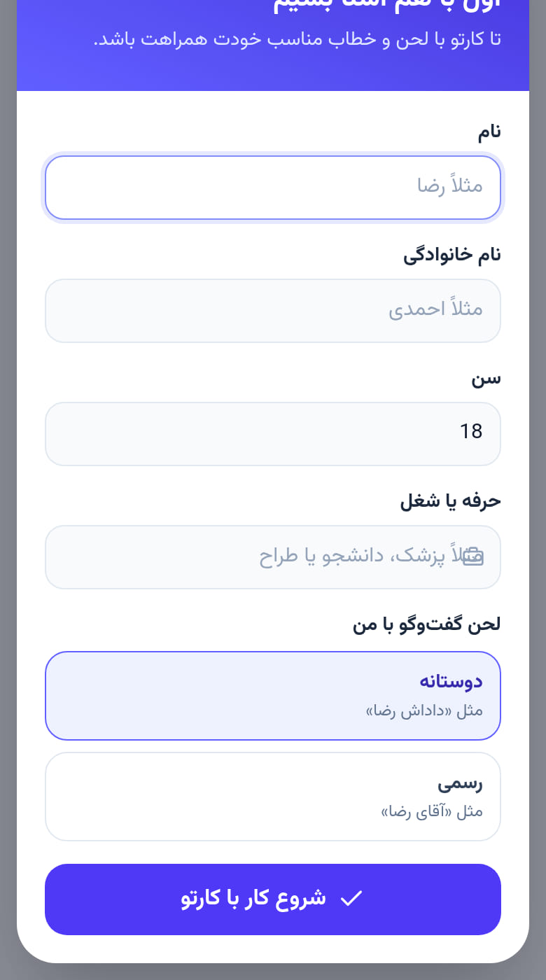The width and height of the screenshot is (546, 980).
Task: Click the حرفه یا شغل job input field
Action: click(x=273, y=557)
